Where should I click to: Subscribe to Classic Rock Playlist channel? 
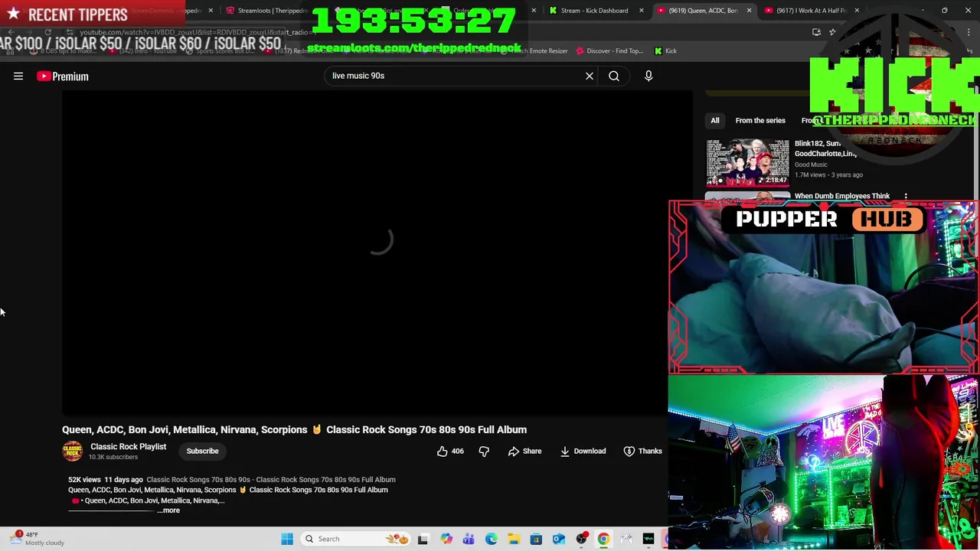pos(202,451)
